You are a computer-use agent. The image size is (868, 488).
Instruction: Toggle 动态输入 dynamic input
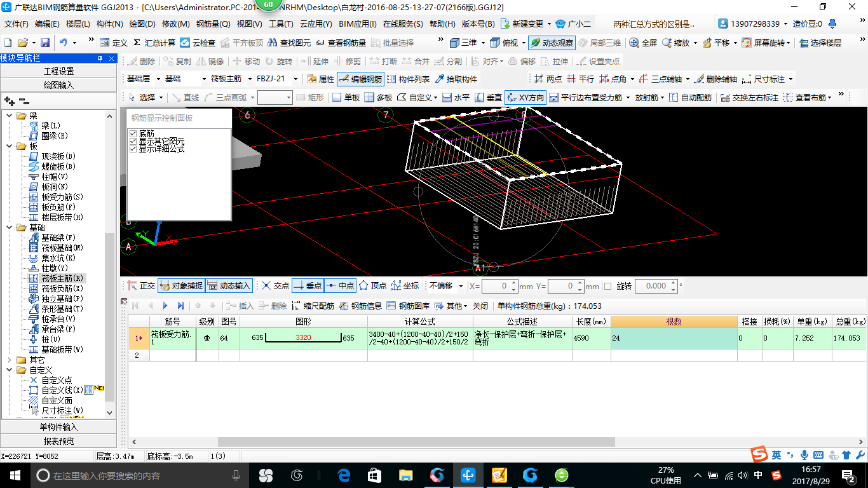tap(229, 286)
